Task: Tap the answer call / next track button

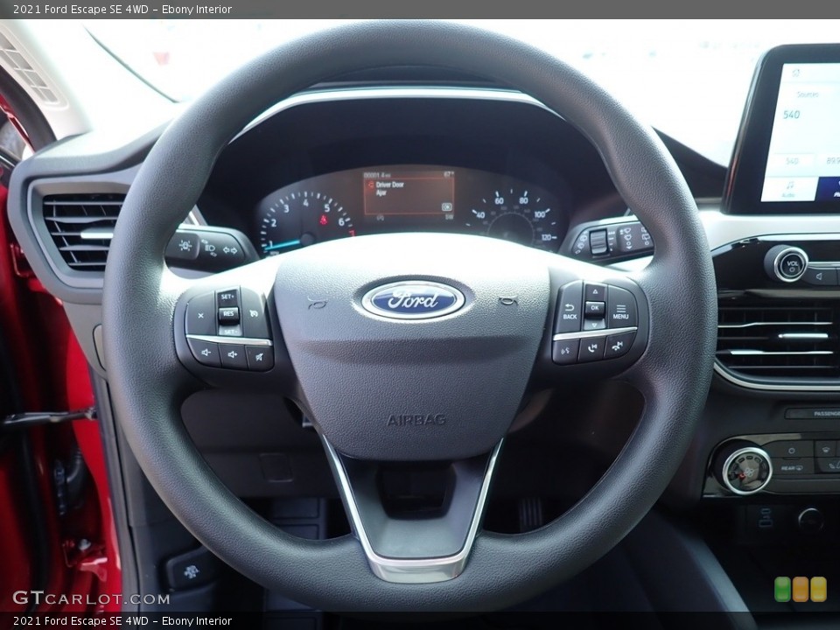Action: point(592,349)
